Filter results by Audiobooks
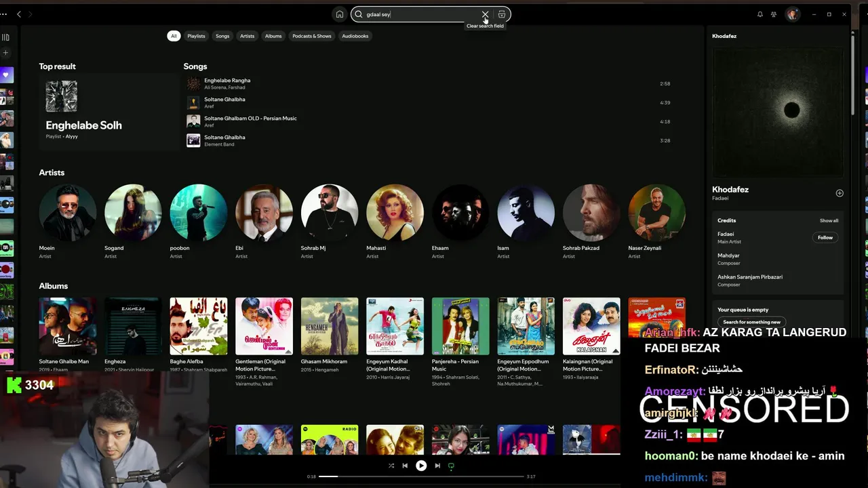Screen dimensions: 868x488 coord(355,36)
